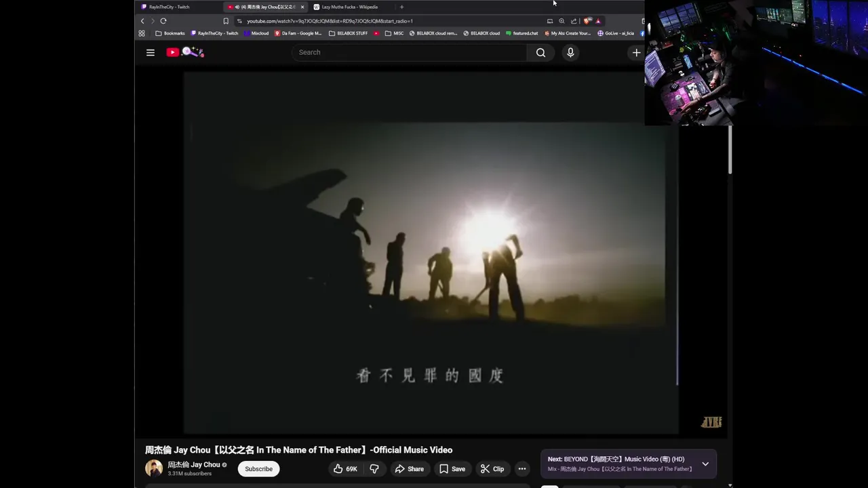This screenshot has height=488, width=868.
Task: Like the video with thumbs up
Action: tap(346, 469)
